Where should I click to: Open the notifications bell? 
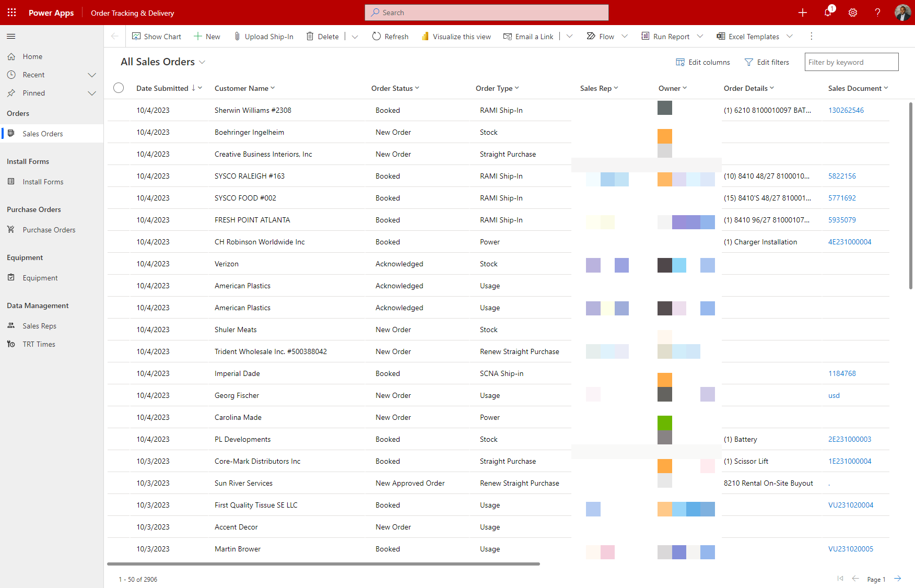[828, 13]
